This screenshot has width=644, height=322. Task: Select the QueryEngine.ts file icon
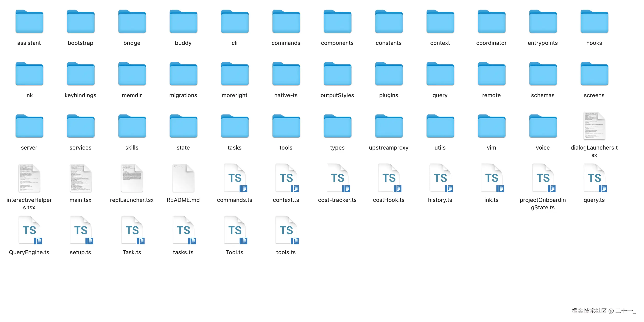[29, 230]
